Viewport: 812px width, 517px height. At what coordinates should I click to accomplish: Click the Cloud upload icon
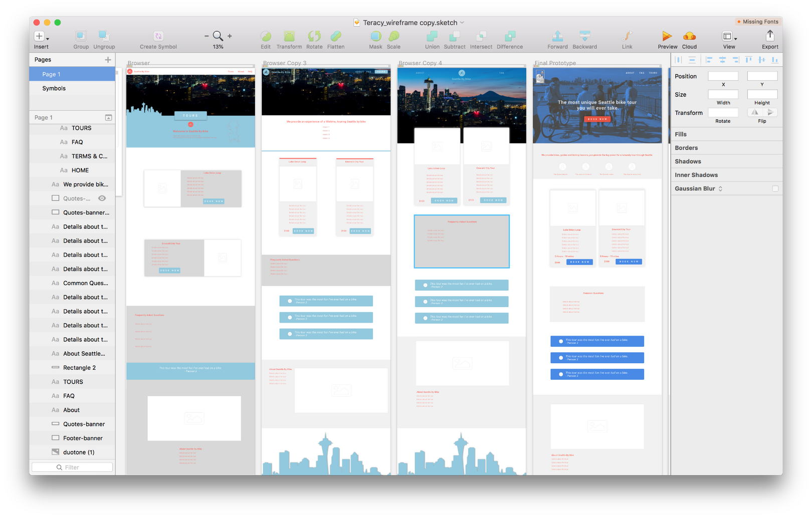689,36
